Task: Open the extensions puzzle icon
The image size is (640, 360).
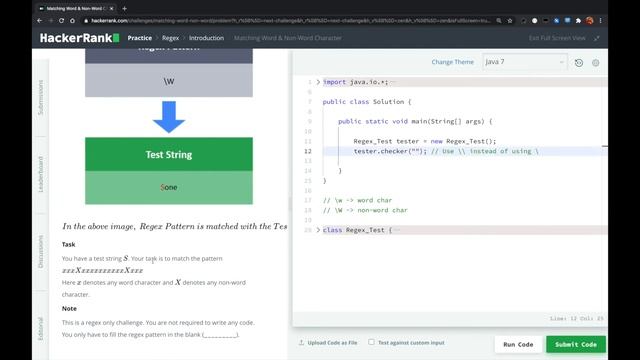Action: (x=578, y=20)
